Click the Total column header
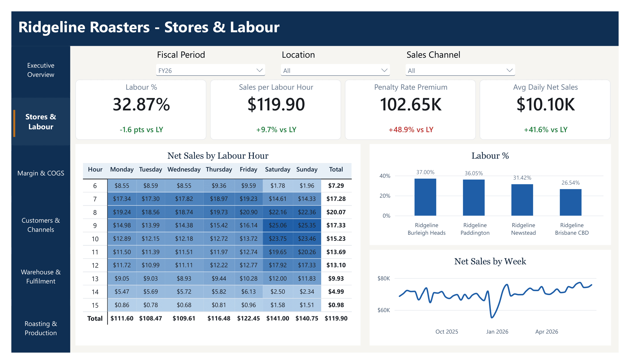 (336, 169)
